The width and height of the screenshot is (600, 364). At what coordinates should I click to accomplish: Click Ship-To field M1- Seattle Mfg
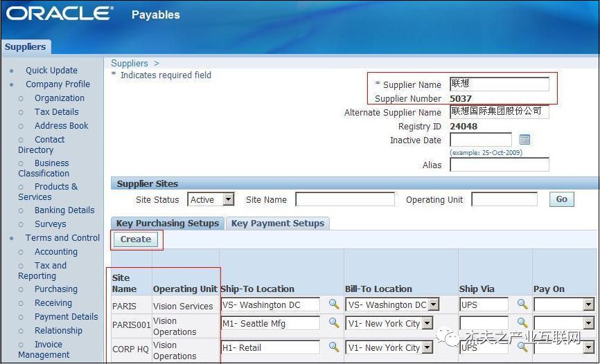[270, 323]
